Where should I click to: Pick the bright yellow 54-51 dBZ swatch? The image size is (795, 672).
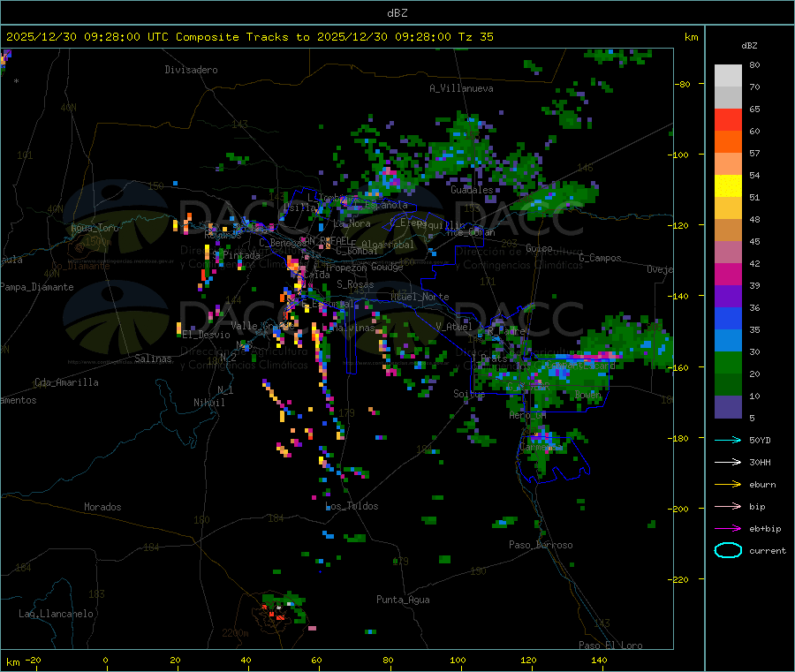(728, 186)
